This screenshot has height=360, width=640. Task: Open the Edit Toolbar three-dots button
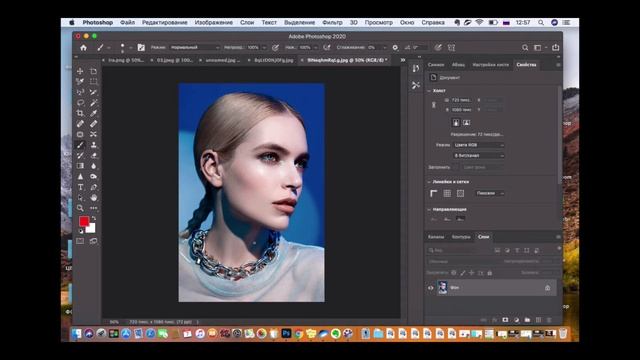93,208
